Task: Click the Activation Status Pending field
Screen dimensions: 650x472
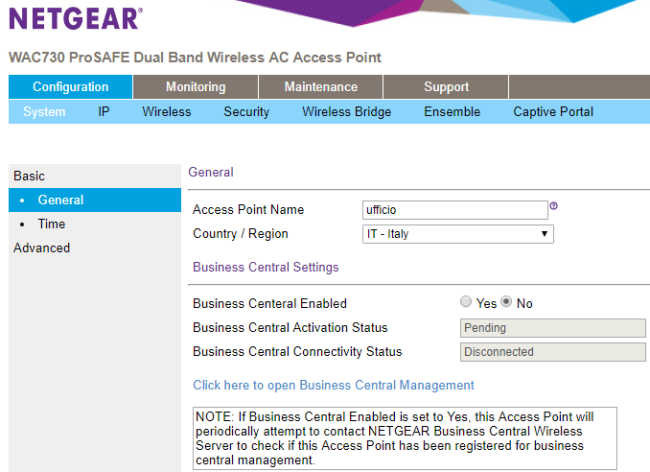Action: tap(553, 328)
